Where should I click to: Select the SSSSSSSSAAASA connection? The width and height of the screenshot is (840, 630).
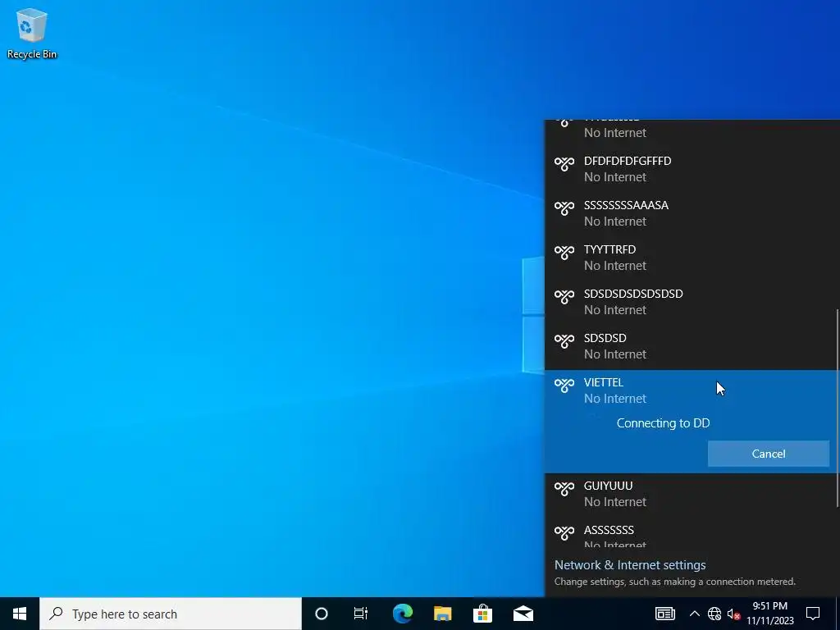692,213
